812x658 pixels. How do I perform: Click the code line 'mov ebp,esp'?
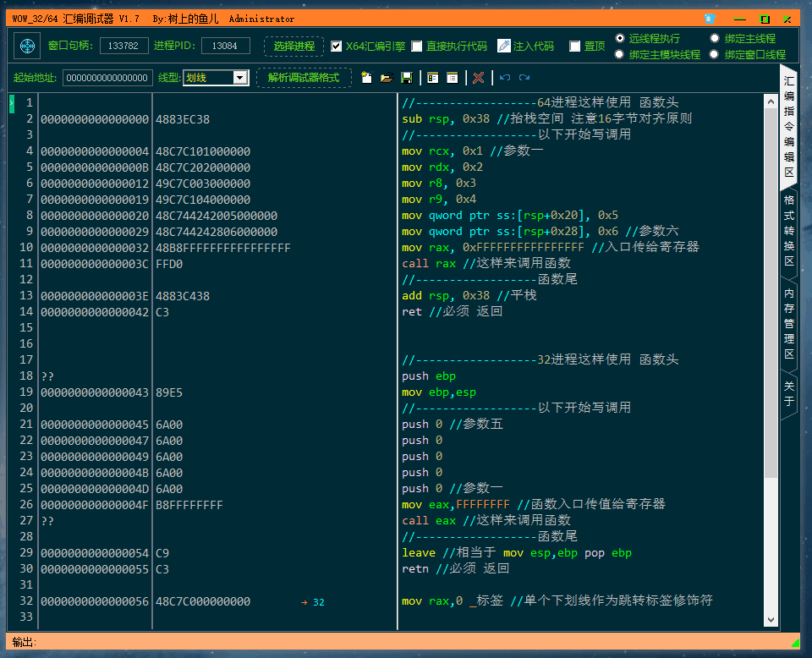point(439,392)
